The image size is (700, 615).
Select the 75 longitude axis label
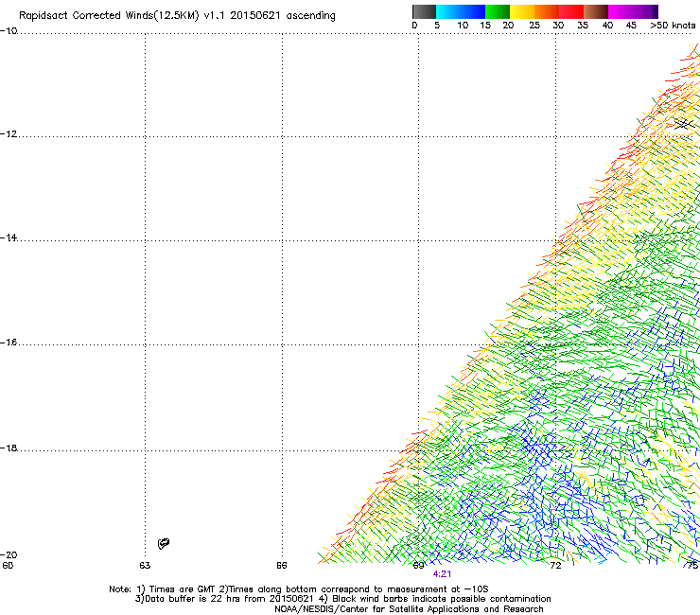(692, 566)
